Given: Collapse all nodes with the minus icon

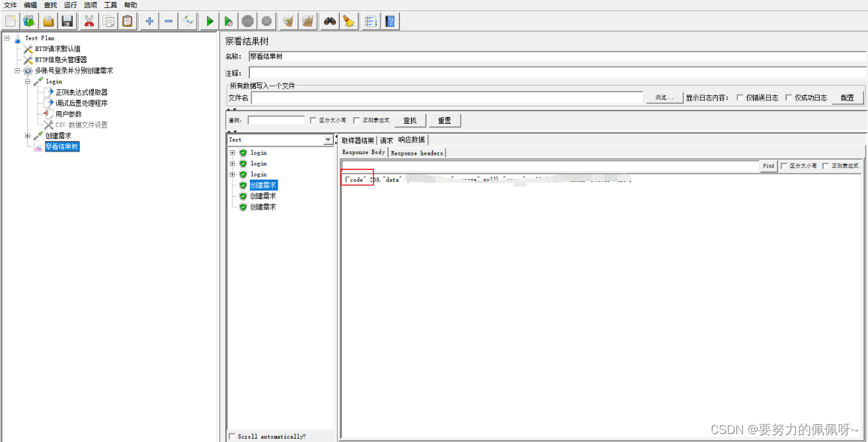Looking at the screenshot, I should coord(169,21).
